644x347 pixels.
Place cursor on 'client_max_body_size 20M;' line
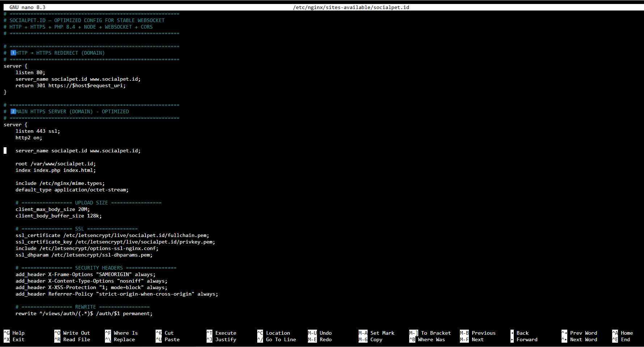53,209
